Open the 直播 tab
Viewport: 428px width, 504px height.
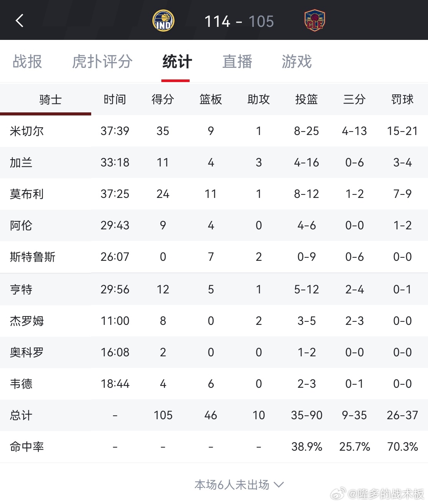pyautogui.click(x=237, y=62)
